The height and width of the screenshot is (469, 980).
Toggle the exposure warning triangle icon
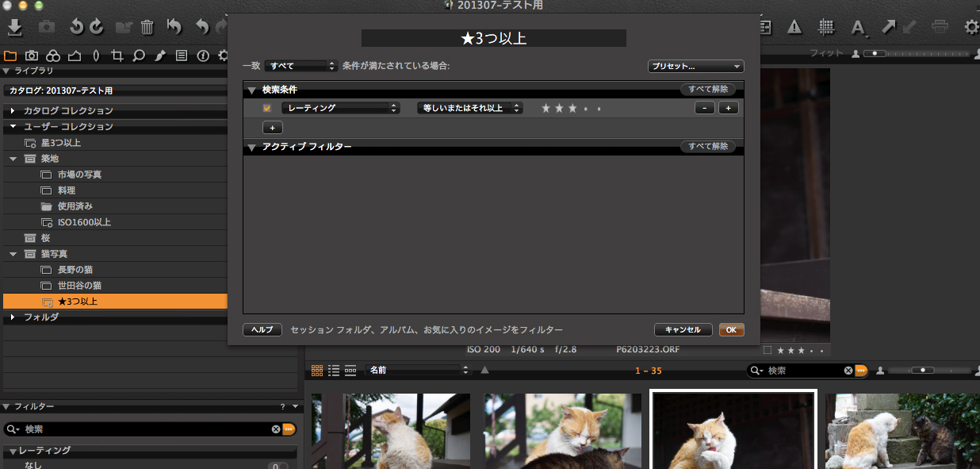point(794,27)
